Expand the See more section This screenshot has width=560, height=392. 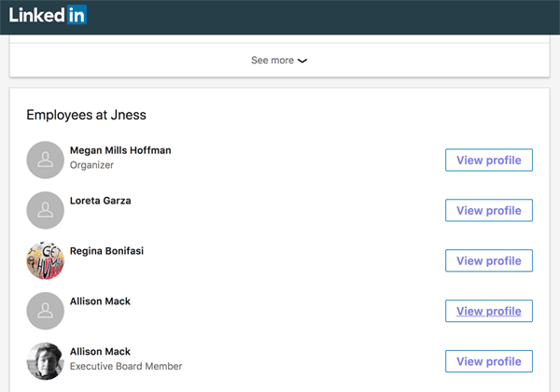279,61
